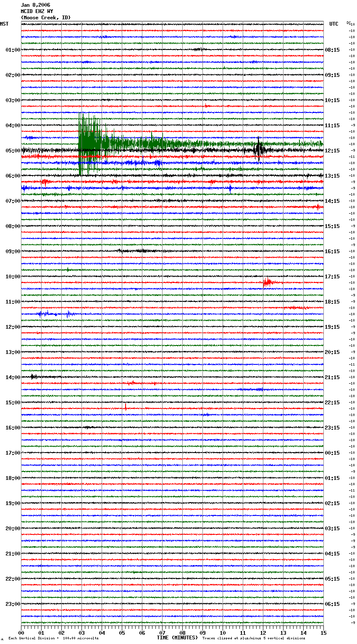Click the "00:15" UTC time label
The image size is (357, 644).
tap(332, 453)
